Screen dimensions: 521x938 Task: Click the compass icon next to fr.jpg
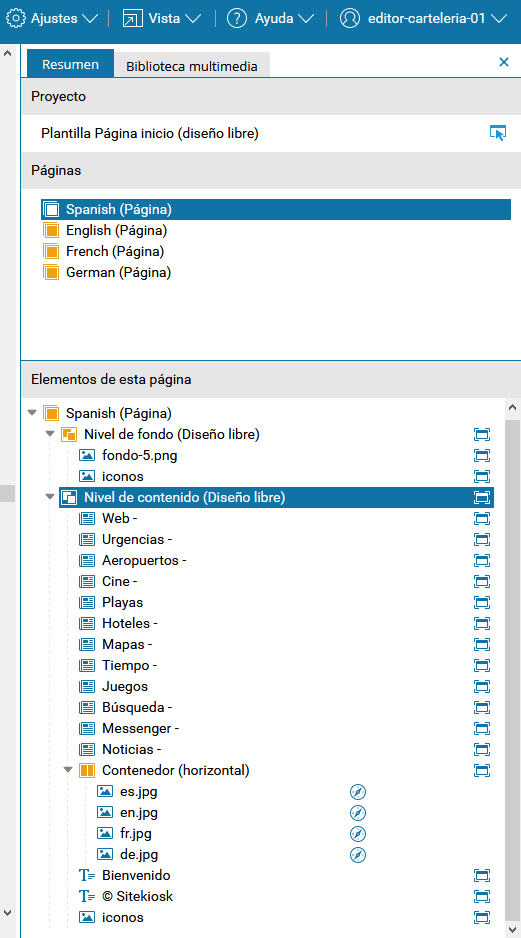(x=358, y=833)
